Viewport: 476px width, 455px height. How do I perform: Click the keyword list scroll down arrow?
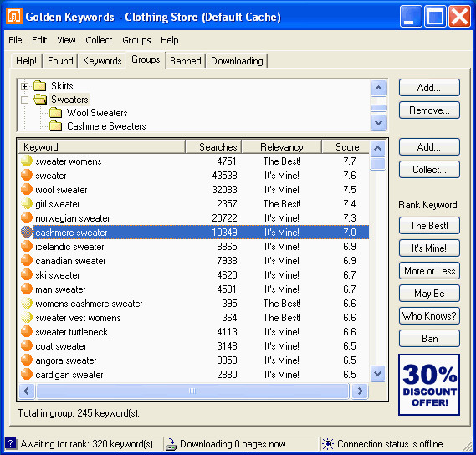(x=377, y=373)
